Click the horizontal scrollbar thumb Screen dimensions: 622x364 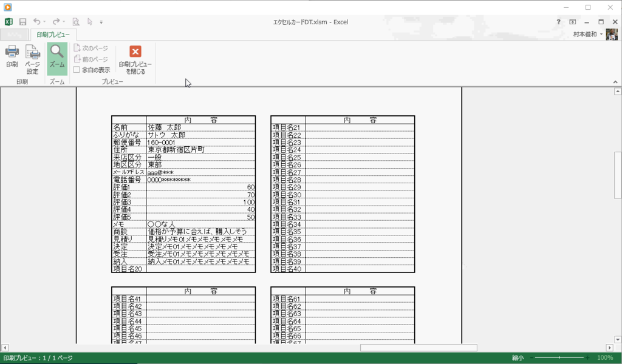419,348
